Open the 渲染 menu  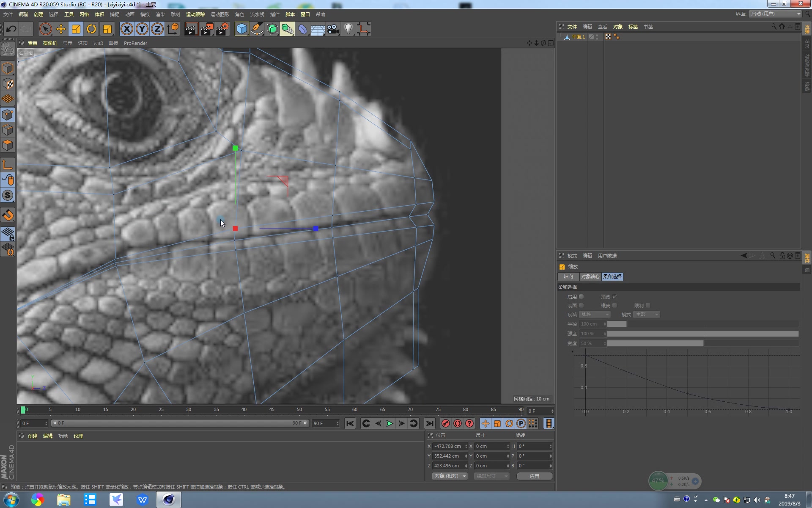tap(160, 14)
